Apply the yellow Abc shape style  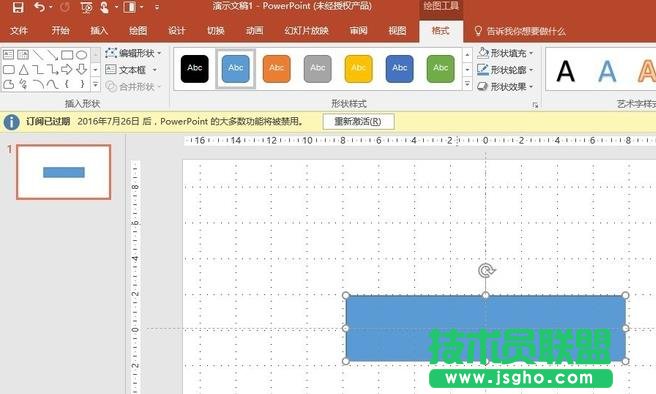click(359, 69)
